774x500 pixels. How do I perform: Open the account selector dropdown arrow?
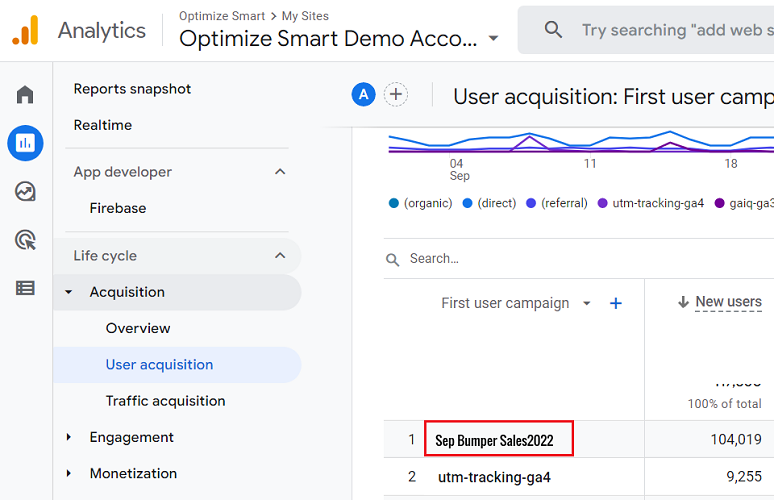[x=493, y=39]
